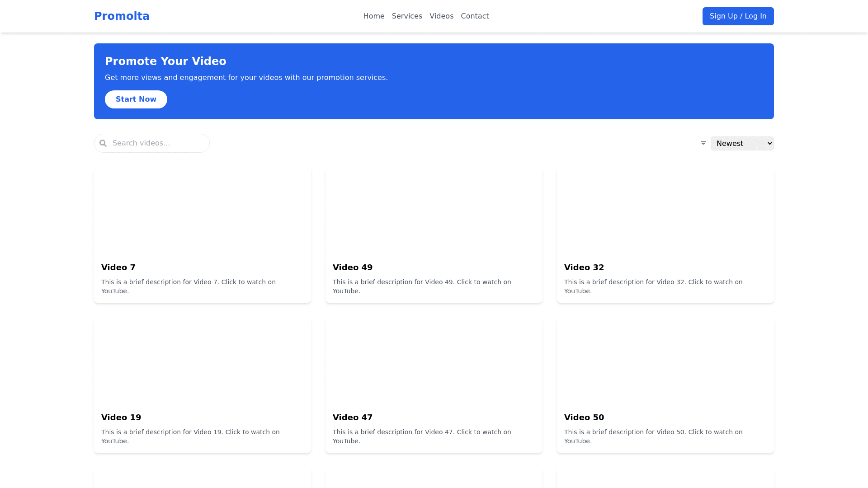Click the sort filter icon
Image resolution: width=868 pixels, height=488 pixels.
tap(703, 143)
